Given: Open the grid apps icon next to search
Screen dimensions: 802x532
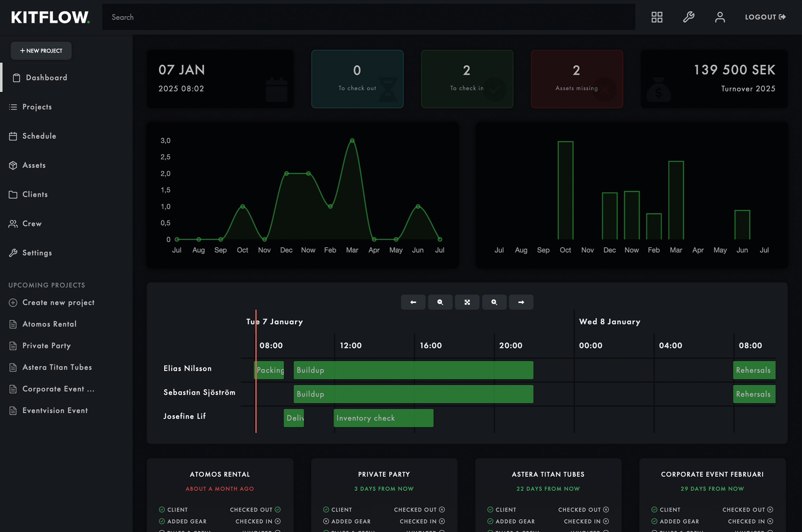Looking at the screenshot, I should click(657, 17).
